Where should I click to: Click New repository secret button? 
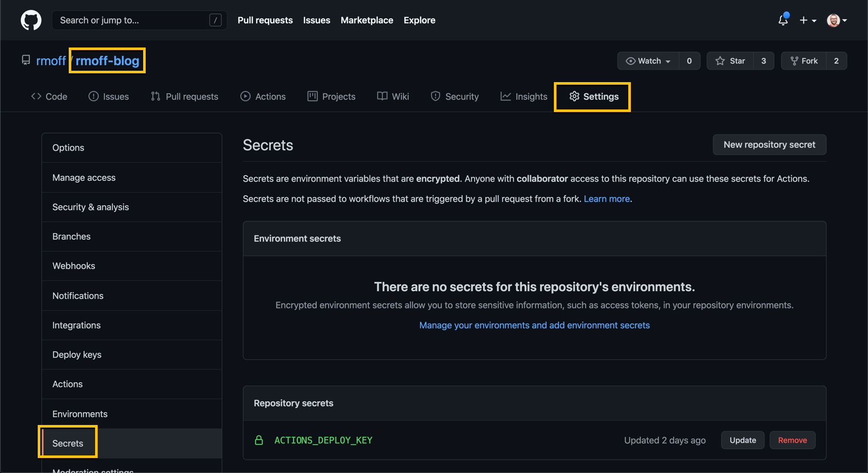click(769, 145)
